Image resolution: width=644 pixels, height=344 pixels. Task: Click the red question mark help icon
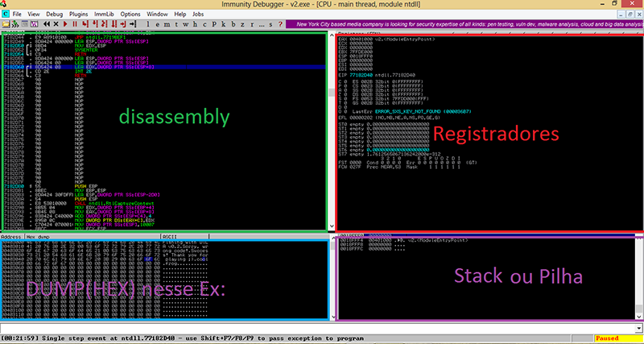click(280, 24)
